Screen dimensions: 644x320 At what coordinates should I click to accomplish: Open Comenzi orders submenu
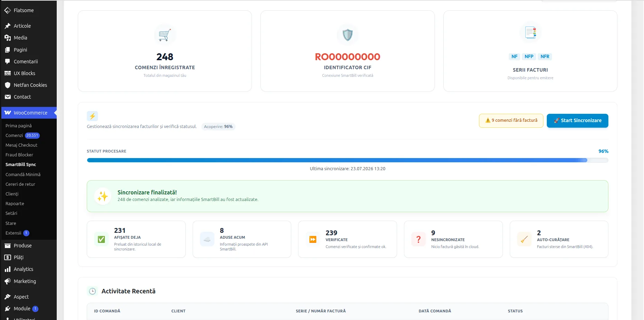coord(14,136)
